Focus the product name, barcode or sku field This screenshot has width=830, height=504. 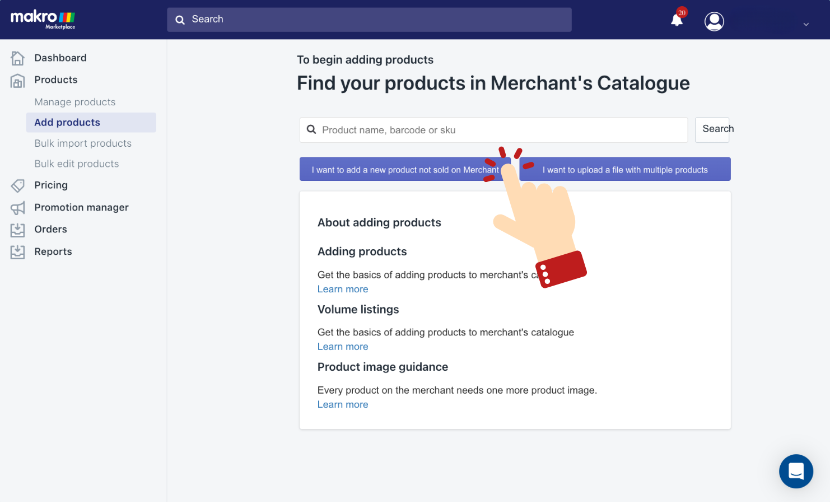[493, 130]
